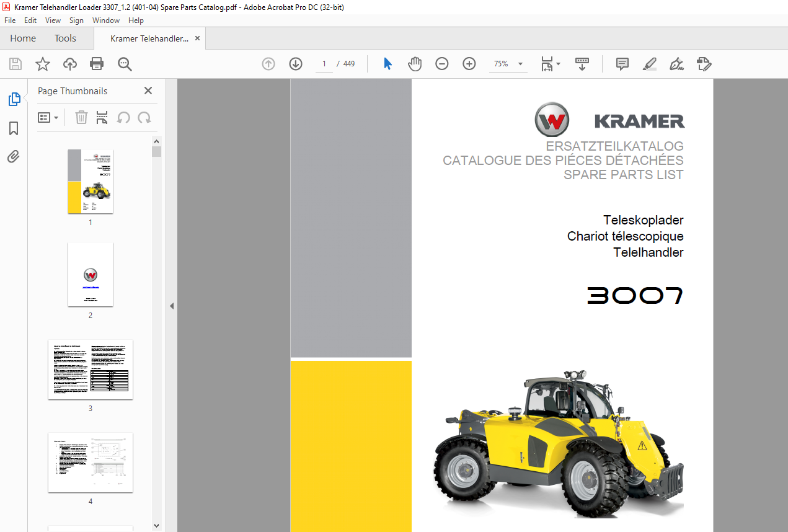Click the total page count 449
The height and width of the screenshot is (532, 788).
coord(348,64)
